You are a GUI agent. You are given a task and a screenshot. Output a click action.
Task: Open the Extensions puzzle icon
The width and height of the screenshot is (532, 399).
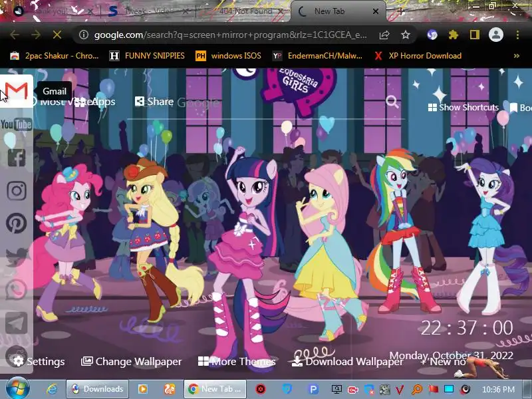(x=454, y=35)
